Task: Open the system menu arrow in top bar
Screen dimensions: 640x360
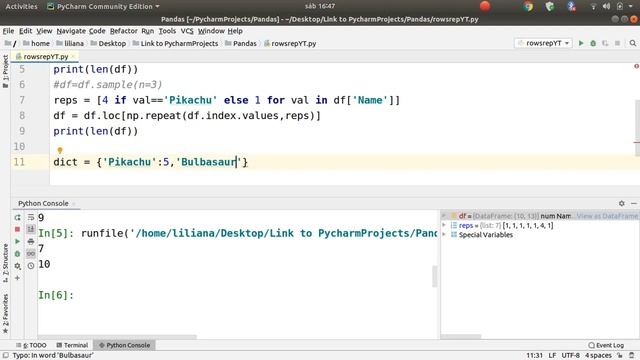Action: click(631, 7)
